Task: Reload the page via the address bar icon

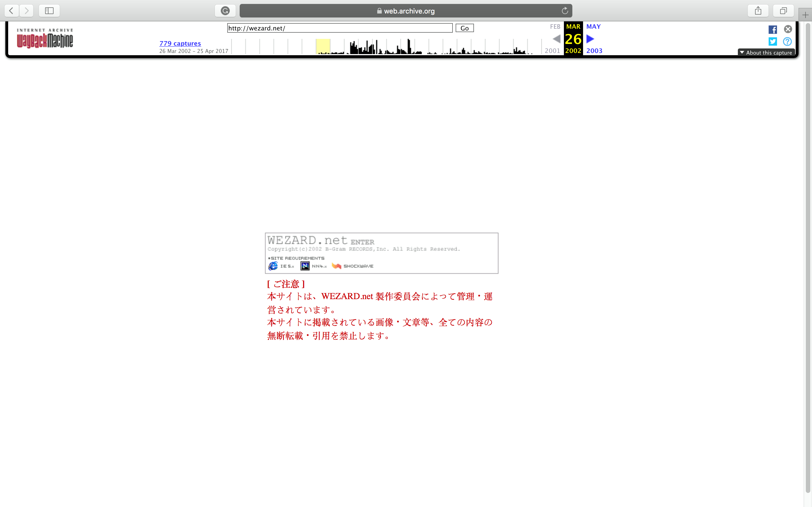Action: pyautogui.click(x=565, y=11)
